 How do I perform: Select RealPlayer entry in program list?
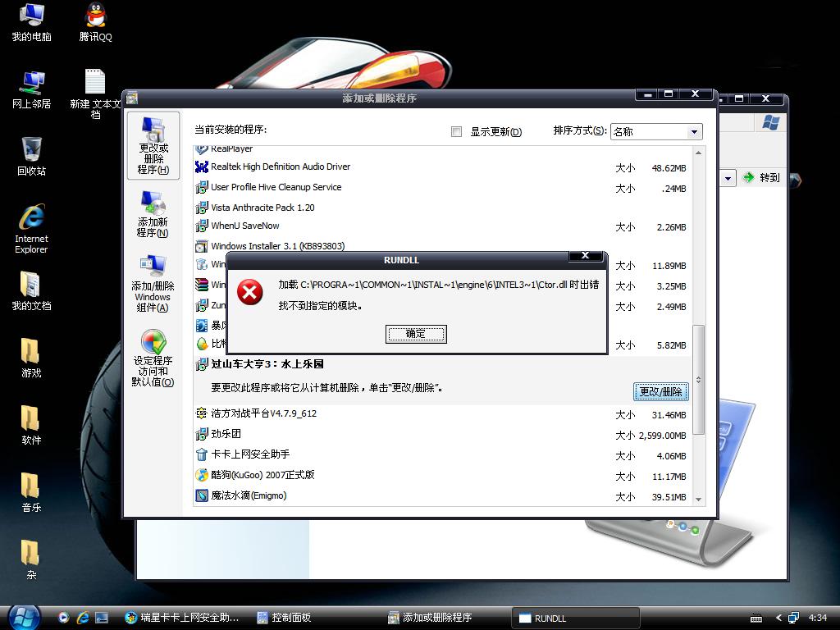[442, 149]
